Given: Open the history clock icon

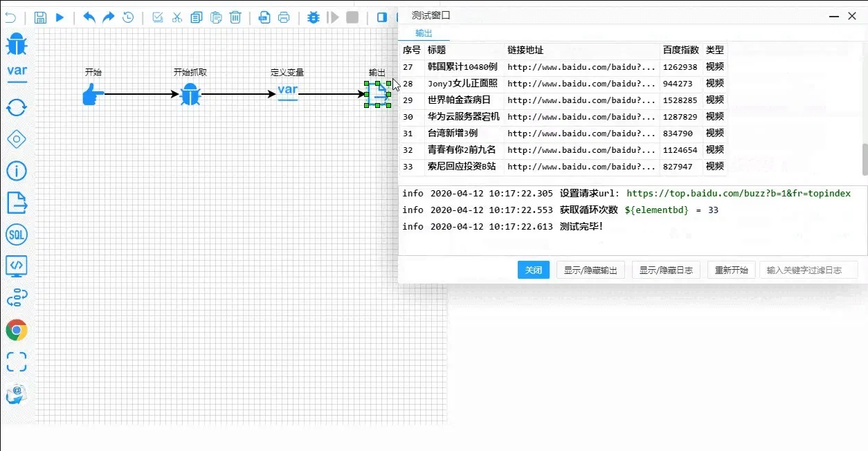Looking at the screenshot, I should coord(128,17).
